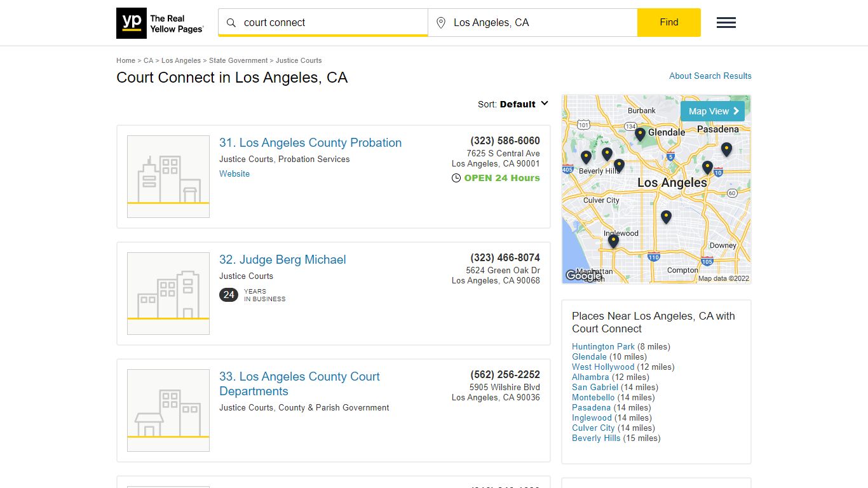This screenshot has width=868, height=488.
Task: Click the Google logo on the map
Action: [583, 276]
